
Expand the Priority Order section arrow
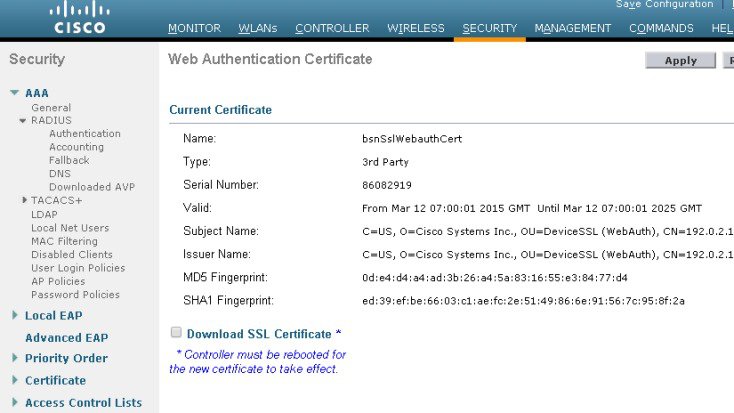pyautogui.click(x=15, y=358)
